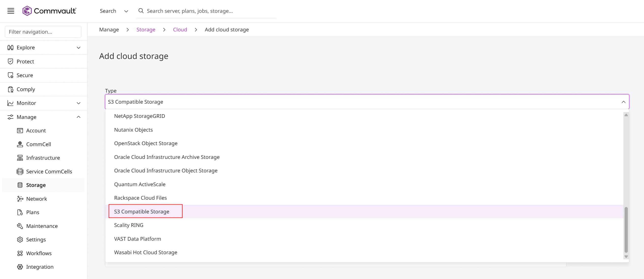
Task: Click the Settings gear icon
Action: [20, 239]
